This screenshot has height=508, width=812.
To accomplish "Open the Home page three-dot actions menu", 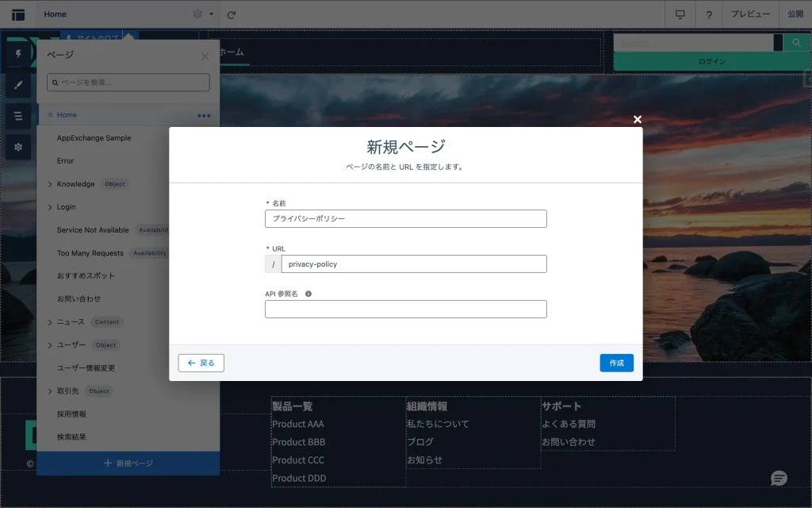I will tap(204, 116).
